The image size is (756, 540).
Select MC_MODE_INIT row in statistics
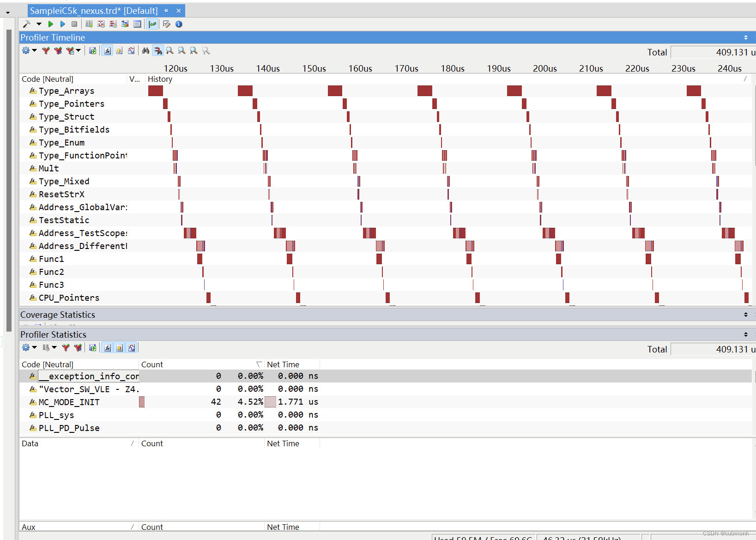pyautogui.click(x=386, y=402)
